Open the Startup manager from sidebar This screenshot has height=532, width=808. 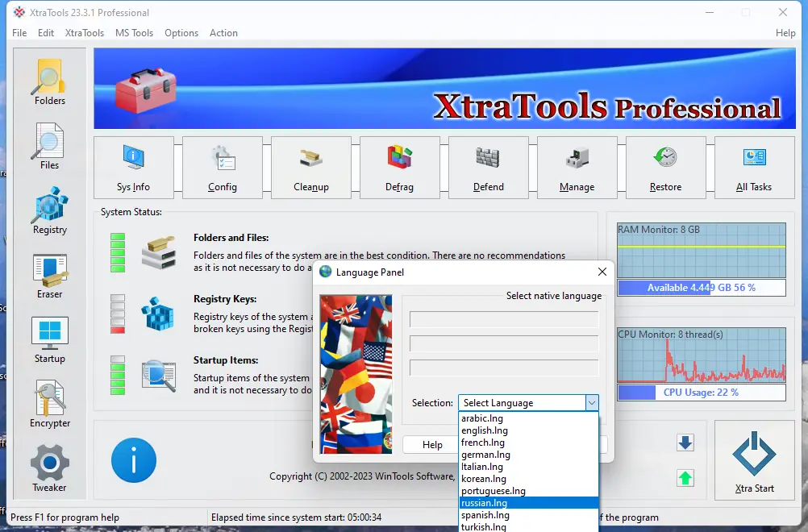(48, 339)
